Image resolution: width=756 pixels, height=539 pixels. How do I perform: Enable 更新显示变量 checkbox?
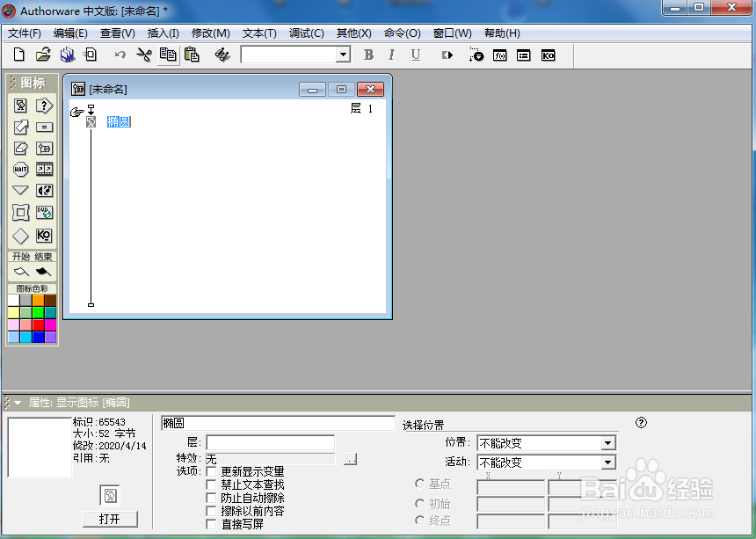211,471
